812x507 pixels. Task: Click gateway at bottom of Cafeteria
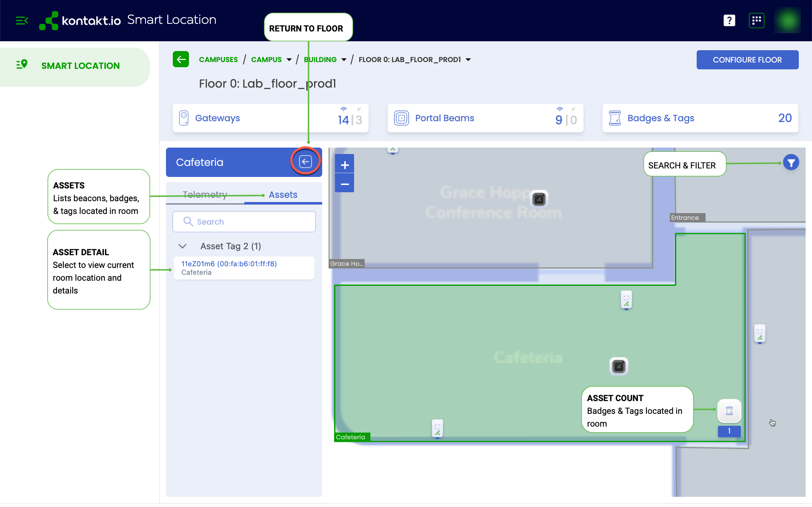(437, 429)
